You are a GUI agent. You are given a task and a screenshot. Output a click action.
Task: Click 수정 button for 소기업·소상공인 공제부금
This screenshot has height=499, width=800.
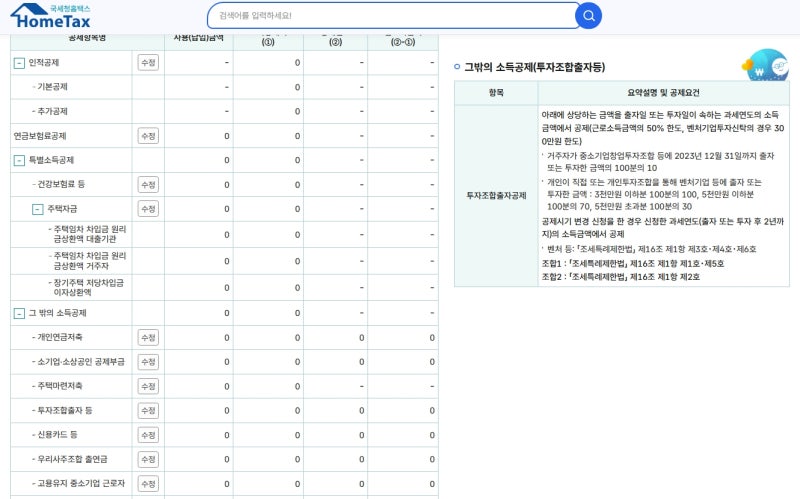click(148, 362)
